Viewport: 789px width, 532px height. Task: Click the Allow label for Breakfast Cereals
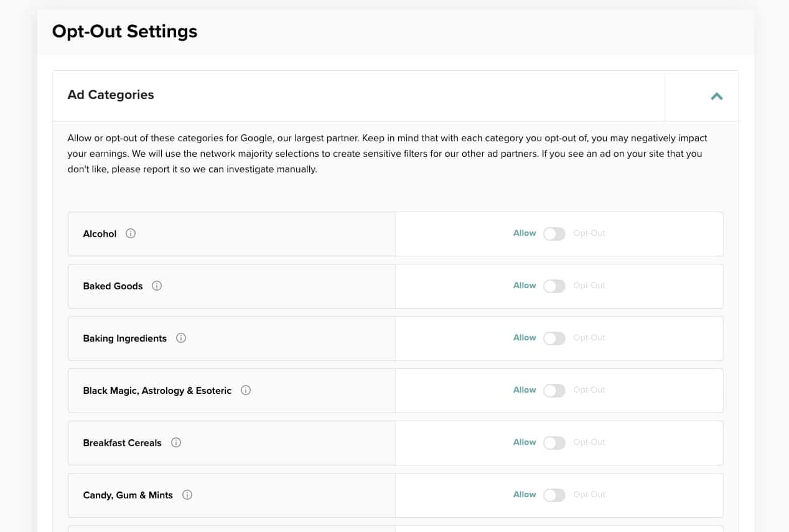[x=525, y=442]
